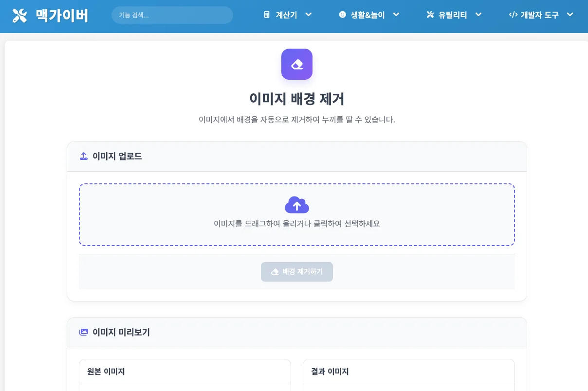The width and height of the screenshot is (588, 391).
Task: Click the 이미지 배경 제거 heading
Action: (x=297, y=99)
